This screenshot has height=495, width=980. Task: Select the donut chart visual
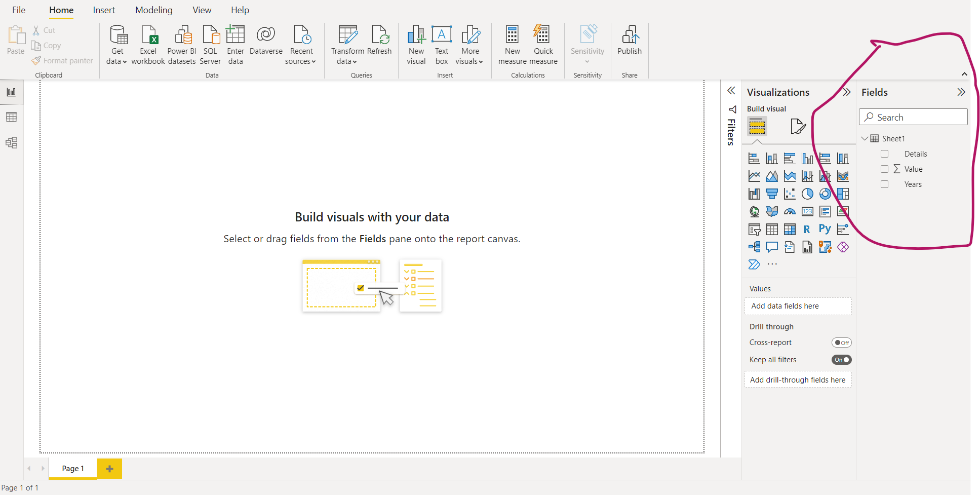825,194
